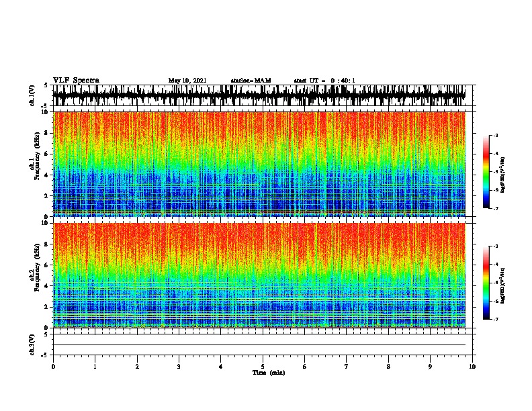532x411 pixels.
Task: Click time axis tick label "6"
Action: coord(305,367)
